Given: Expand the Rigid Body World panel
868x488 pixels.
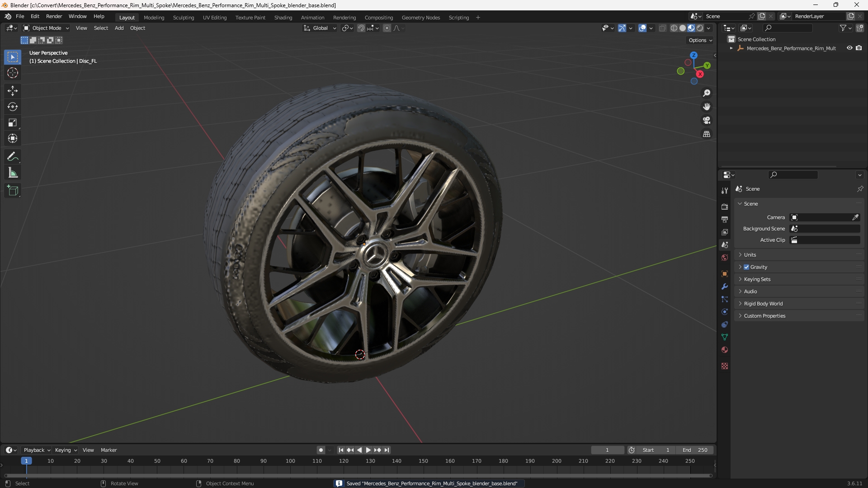Looking at the screenshot, I should [x=799, y=304].
